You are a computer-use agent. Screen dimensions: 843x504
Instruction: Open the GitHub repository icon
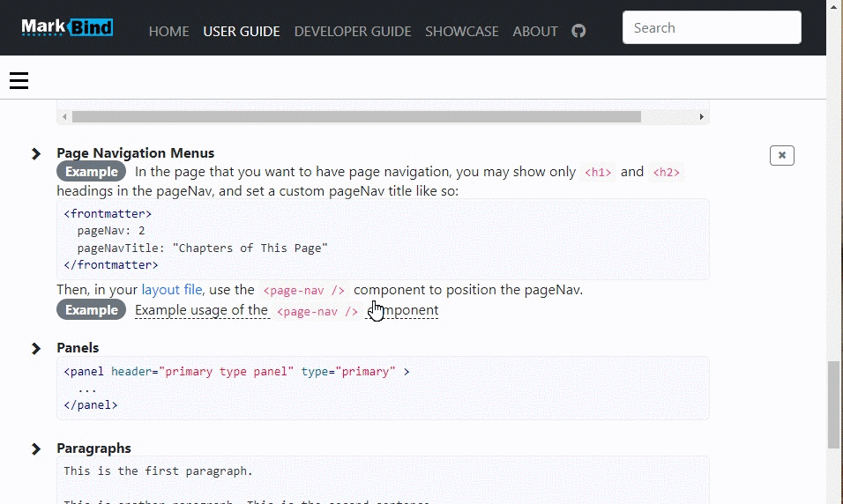click(x=578, y=31)
